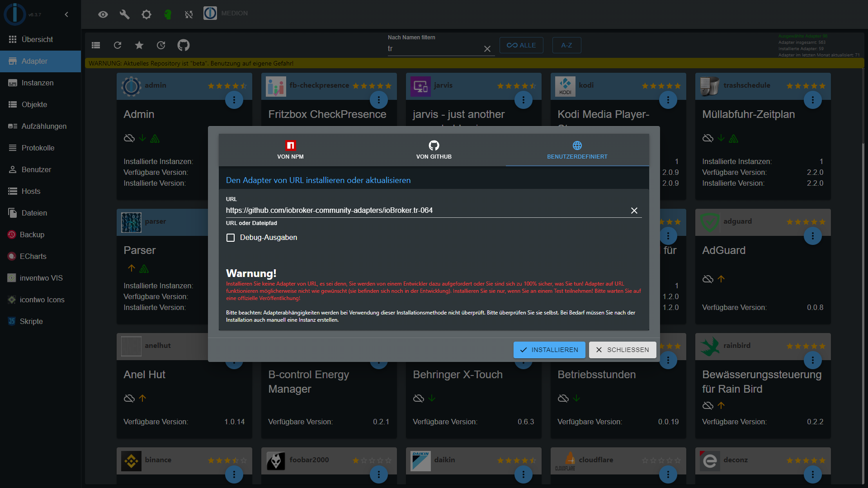The height and width of the screenshot is (488, 868).
Task: Click the INSTALLIEREN button
Action: 549,350
